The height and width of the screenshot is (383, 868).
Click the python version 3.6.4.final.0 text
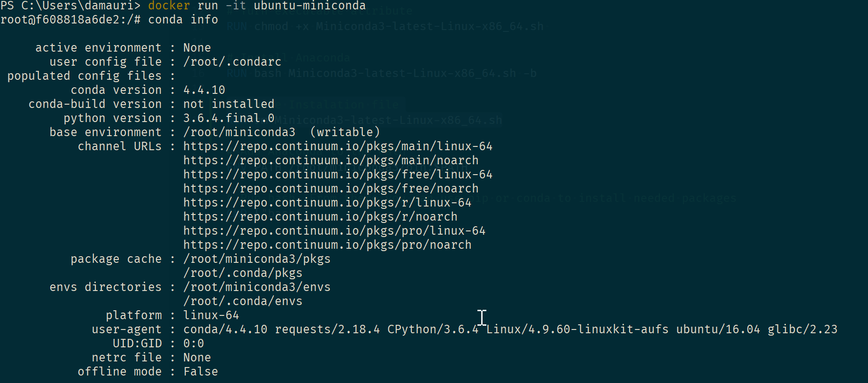[x=229, y=118]
